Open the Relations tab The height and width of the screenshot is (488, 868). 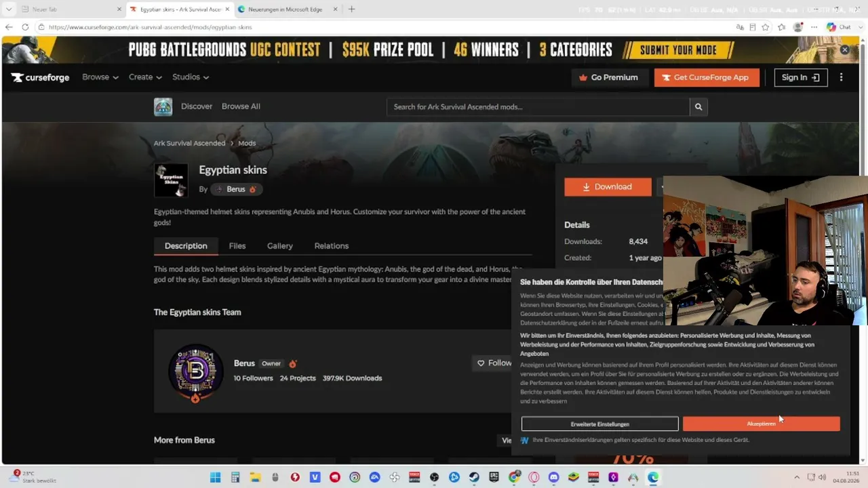pyautogui.click(x=332, y=246)
